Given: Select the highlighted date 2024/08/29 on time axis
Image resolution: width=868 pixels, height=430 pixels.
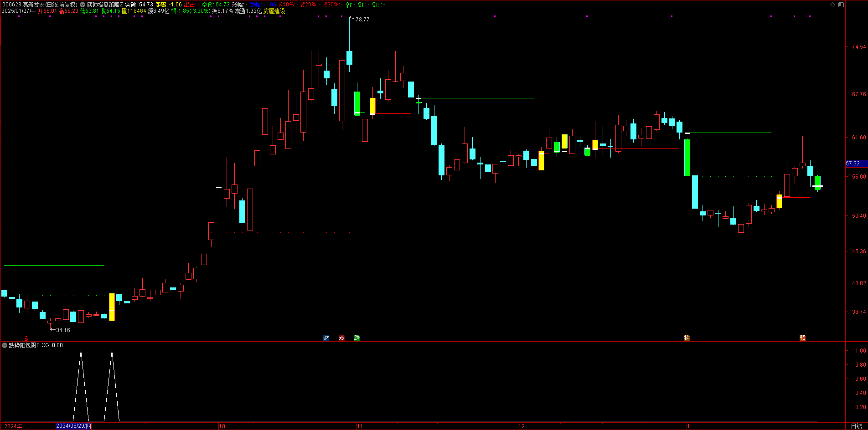Looking at the screenshot, I should (73, 426).
